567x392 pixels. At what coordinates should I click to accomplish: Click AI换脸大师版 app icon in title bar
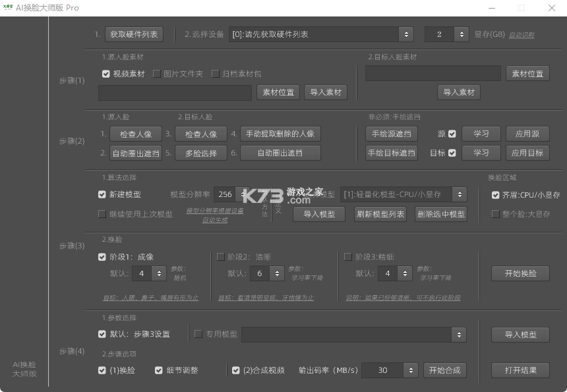8,8
